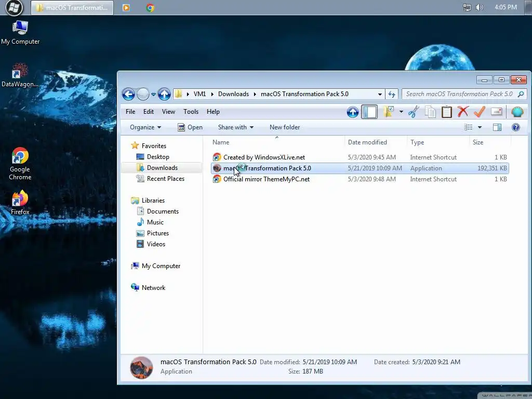Viewport: 532px width, 399px height.
Task: Click the Firefox desktop shortcut
Action: pyautogui.click(x=20, y=203)
